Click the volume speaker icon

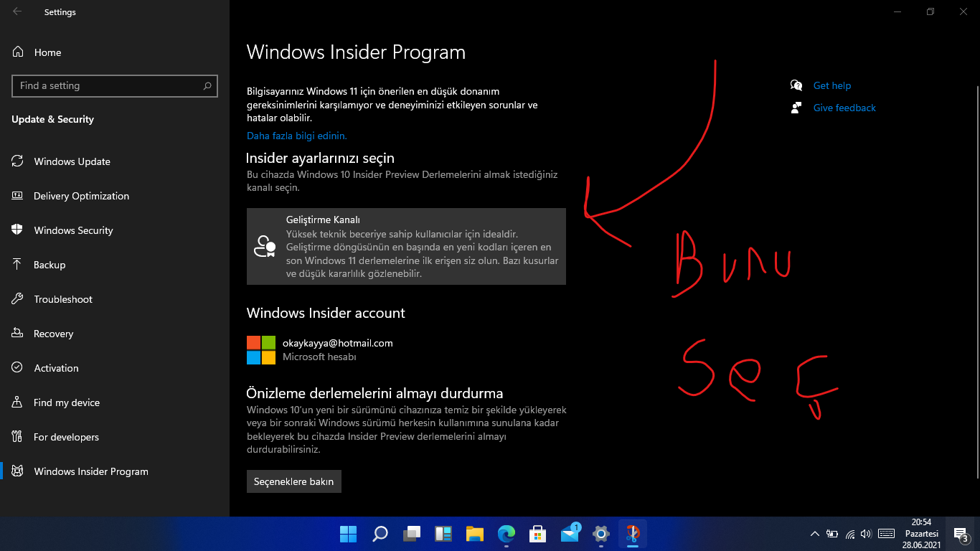(x=866, y=534)
